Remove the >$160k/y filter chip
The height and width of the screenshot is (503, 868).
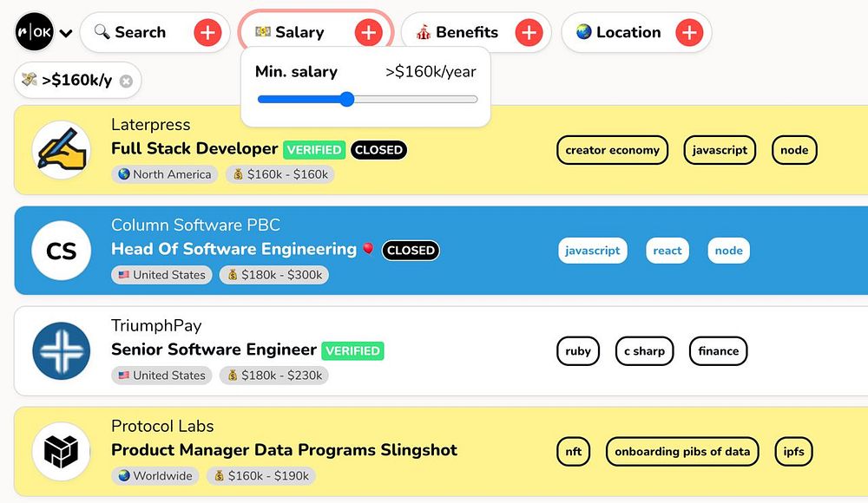click(126, 82)
